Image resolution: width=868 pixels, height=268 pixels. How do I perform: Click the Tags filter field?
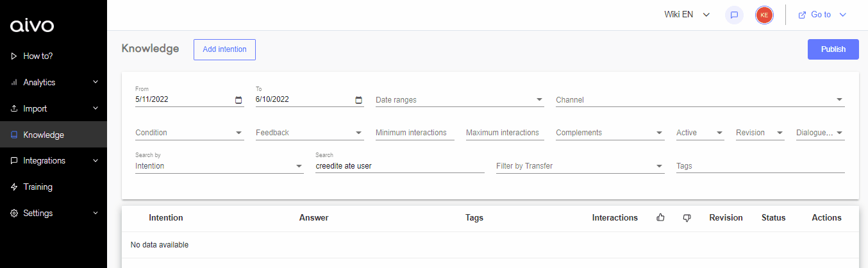pos(760,166)
